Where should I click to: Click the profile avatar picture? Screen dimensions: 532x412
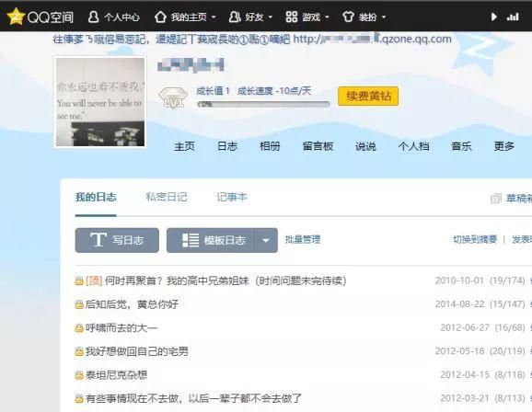(x=100, y=102)
